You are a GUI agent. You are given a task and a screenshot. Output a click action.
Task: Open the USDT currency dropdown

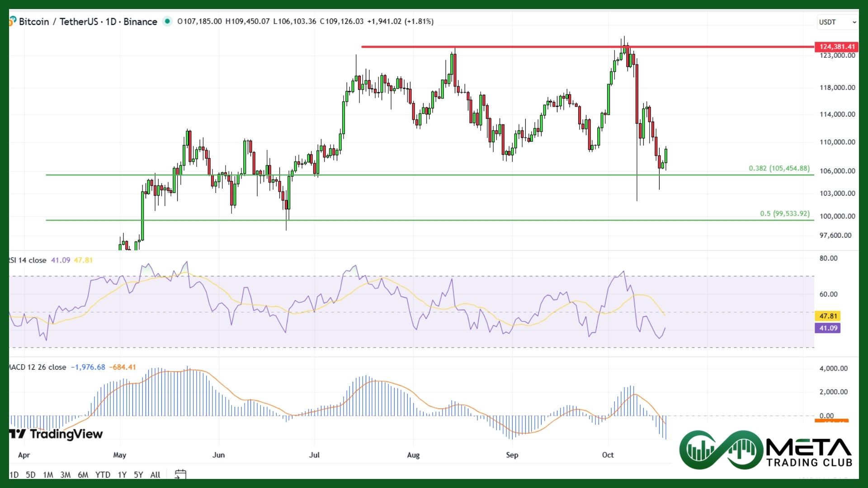pos(837,22)
